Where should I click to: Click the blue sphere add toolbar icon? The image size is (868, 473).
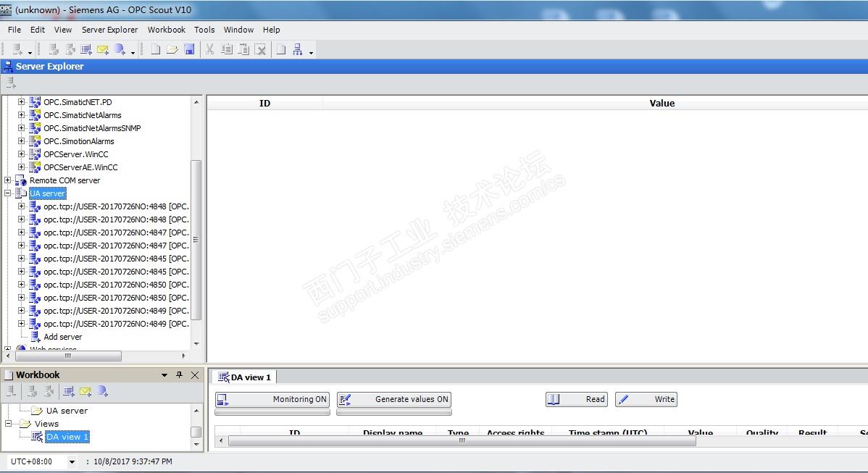[x=120, y=50]
